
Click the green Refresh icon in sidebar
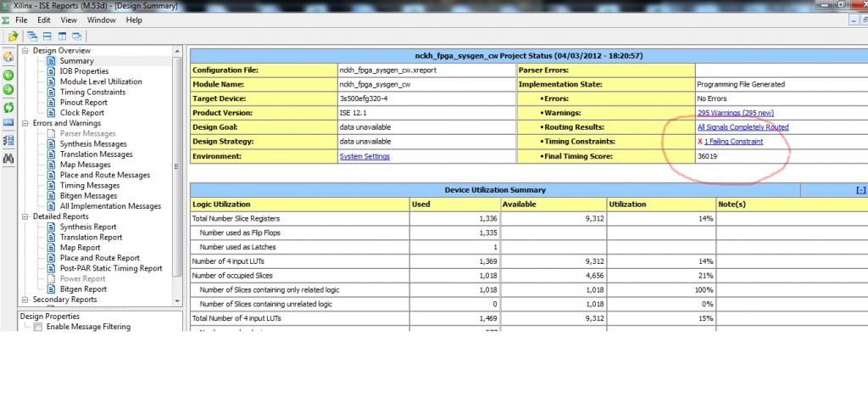click(8, 108)
